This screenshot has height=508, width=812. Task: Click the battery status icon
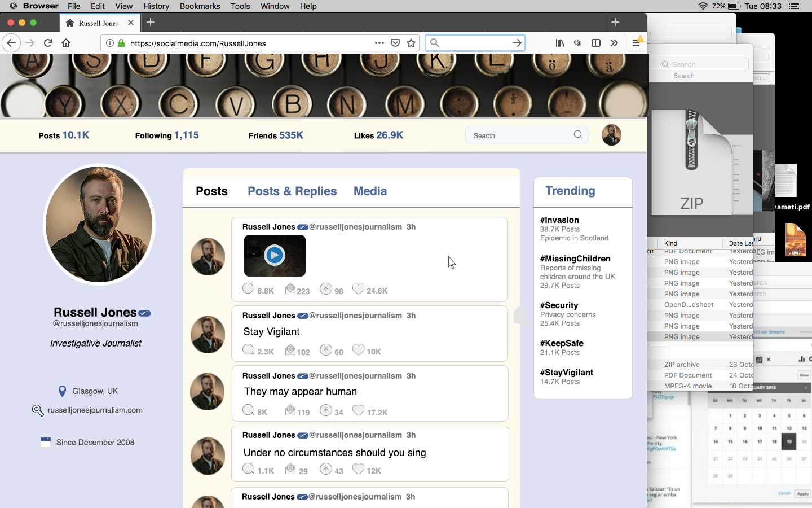click(734, 6)
